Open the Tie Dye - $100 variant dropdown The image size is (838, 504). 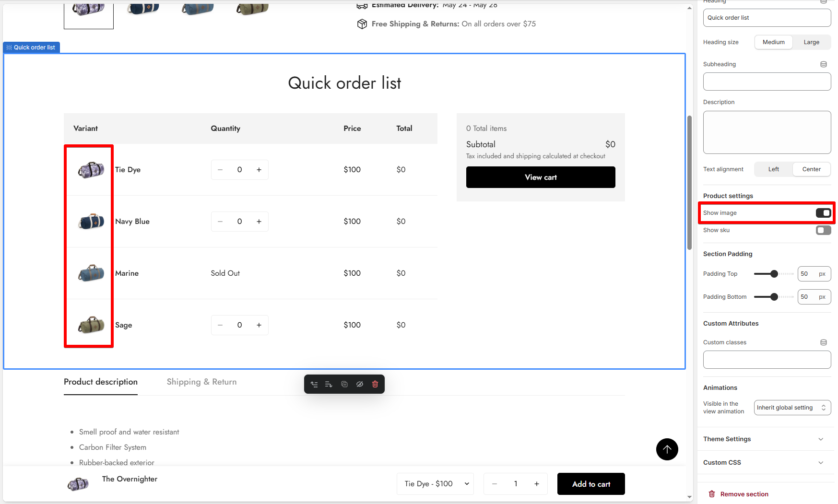tap(435, 484)
